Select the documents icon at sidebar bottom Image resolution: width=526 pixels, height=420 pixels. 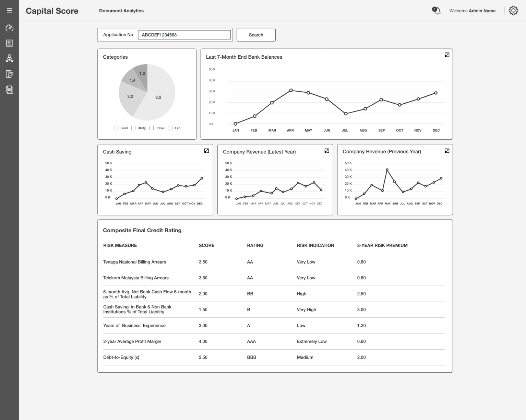click(x=9, y=90)
